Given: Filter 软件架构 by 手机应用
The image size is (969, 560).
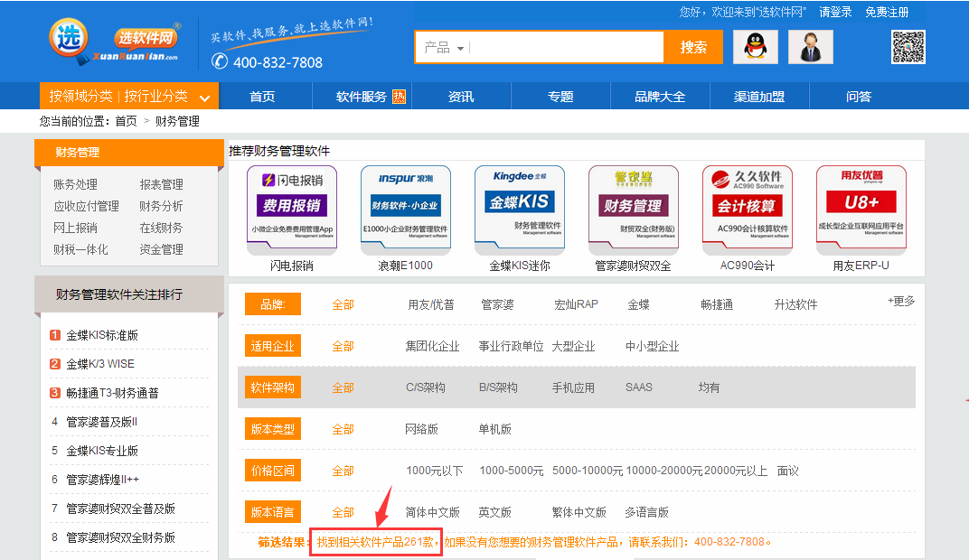Looking at the screenshot, I should [x=573, y=387].
